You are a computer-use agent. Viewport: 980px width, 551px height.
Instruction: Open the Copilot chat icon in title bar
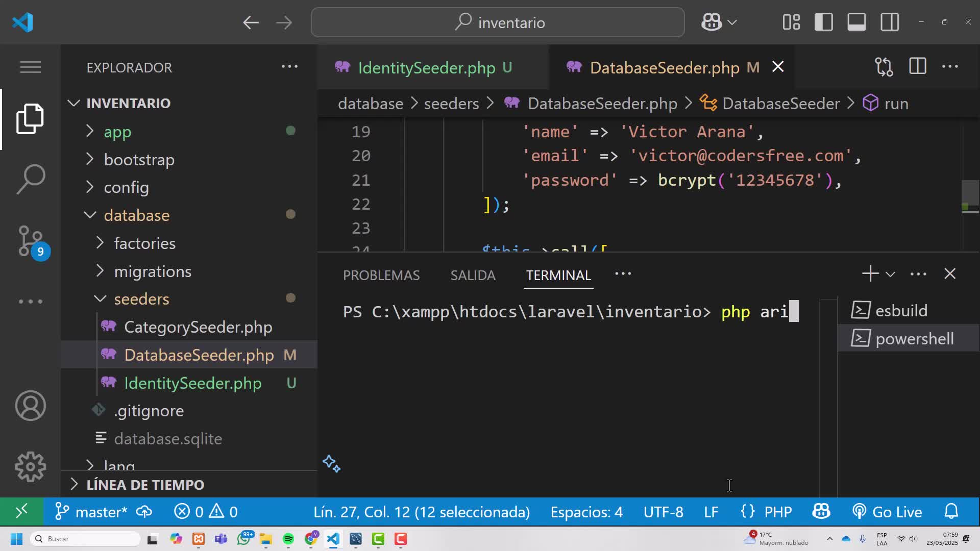coord(712,22)
